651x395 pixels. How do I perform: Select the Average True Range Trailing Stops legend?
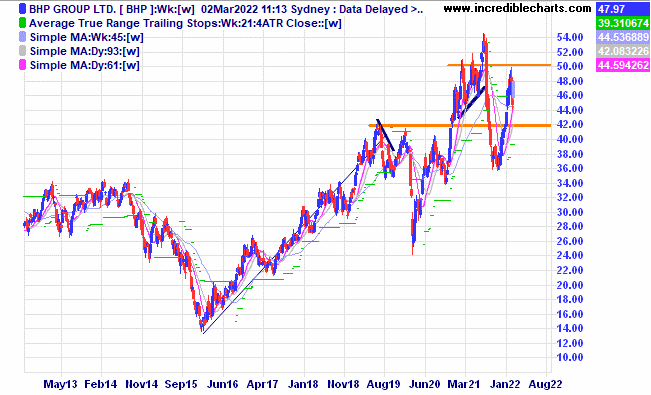pyautogui.click(x=186, y=23)
